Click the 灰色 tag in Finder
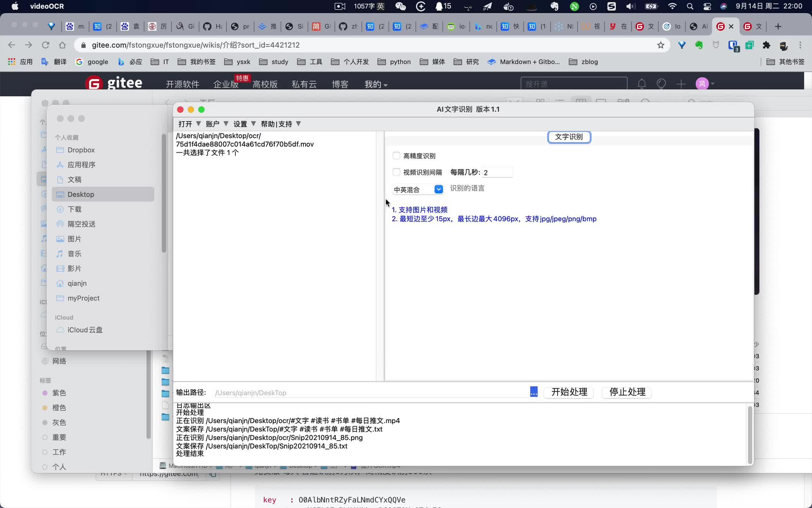Image resolution: width=812 pixels, height=508 pixels. 59,422
